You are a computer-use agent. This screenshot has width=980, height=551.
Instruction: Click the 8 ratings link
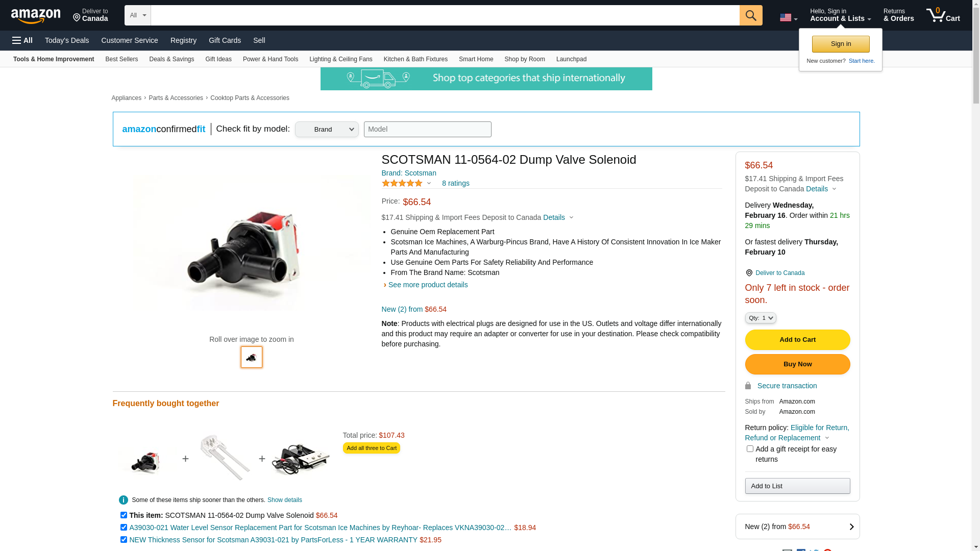455,183
